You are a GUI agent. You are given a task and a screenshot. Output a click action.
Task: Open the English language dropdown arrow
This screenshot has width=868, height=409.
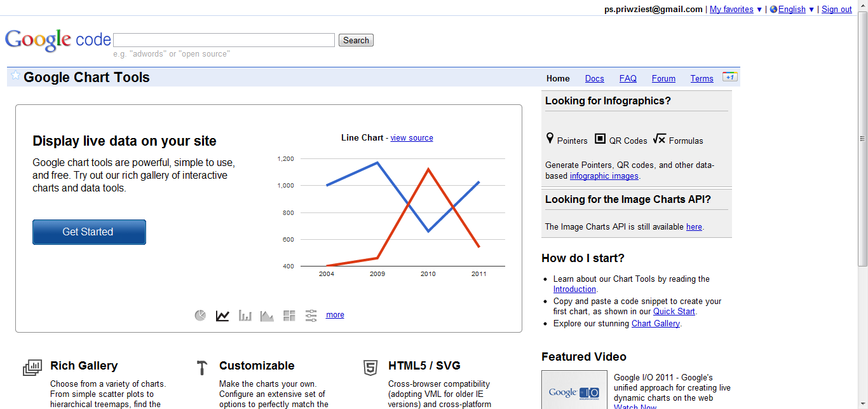coord(811,10)
